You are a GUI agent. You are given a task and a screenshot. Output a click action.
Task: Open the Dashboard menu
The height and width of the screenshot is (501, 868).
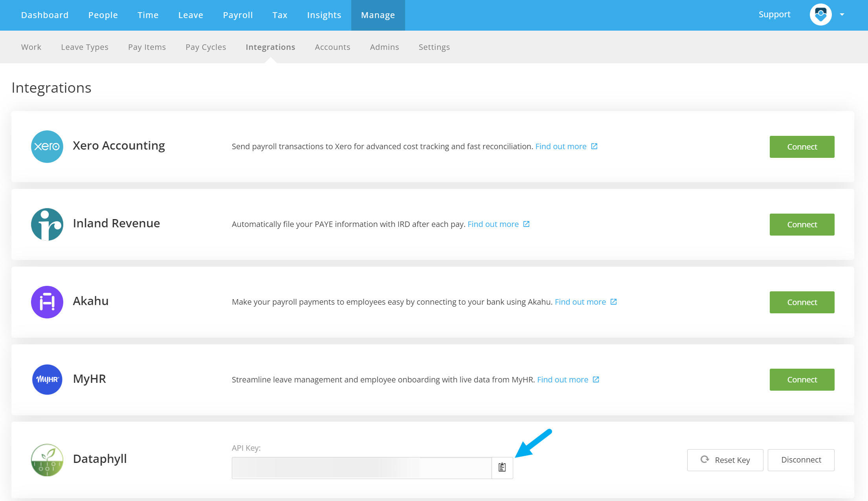click(x=45, y=15)
